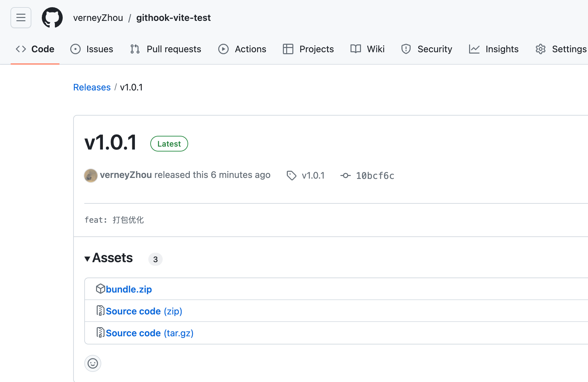Collapse the Assets section triangle
Image resolution: width=588 pixels, height=382 pixels.
coord(87,259)
